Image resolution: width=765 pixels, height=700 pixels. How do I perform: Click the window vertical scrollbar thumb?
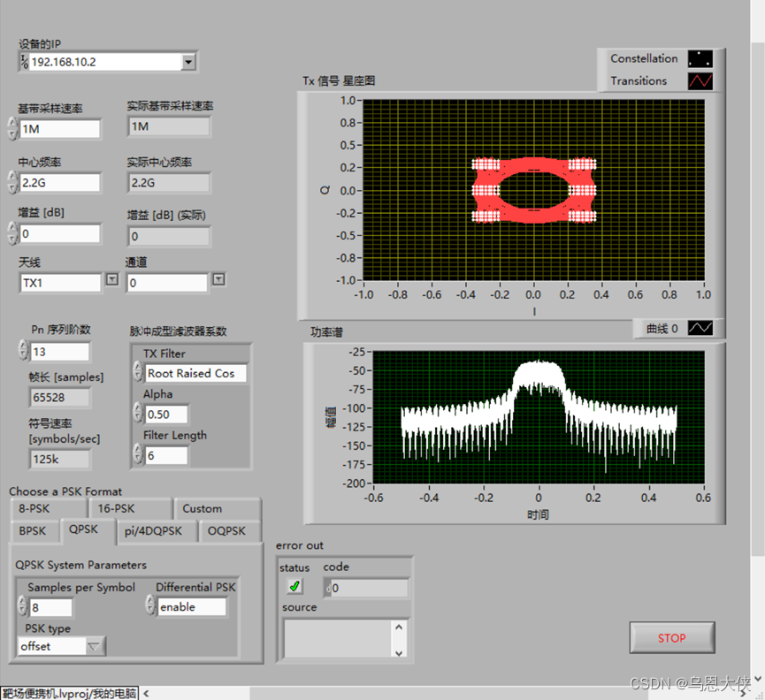click(x=757, y=299)
